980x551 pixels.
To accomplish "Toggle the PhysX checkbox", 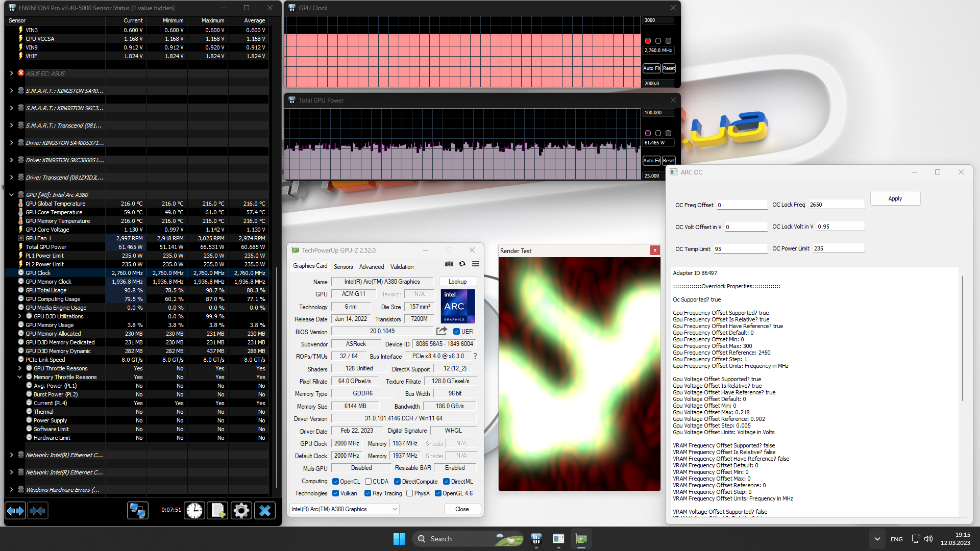I will click(x=409, y=493).
